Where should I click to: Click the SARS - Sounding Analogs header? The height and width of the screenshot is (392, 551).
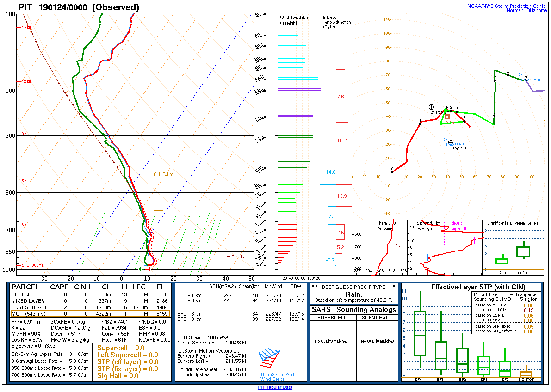pos(354,310)
